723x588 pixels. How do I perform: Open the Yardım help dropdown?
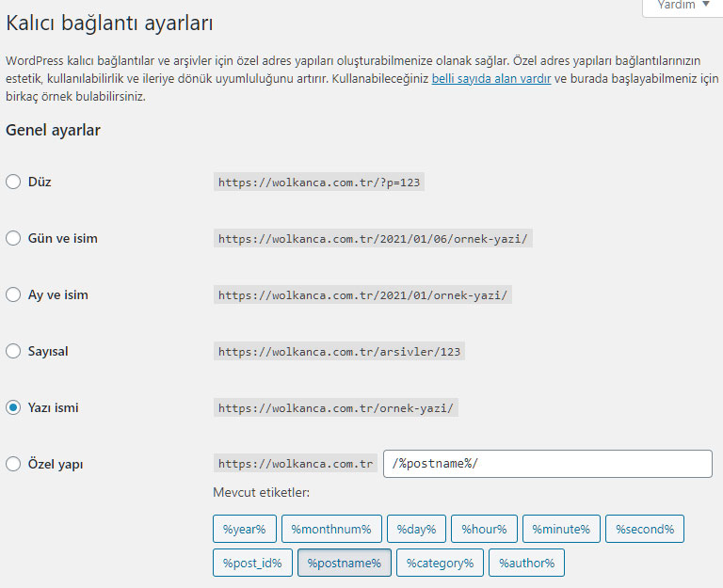click(683, 6)
